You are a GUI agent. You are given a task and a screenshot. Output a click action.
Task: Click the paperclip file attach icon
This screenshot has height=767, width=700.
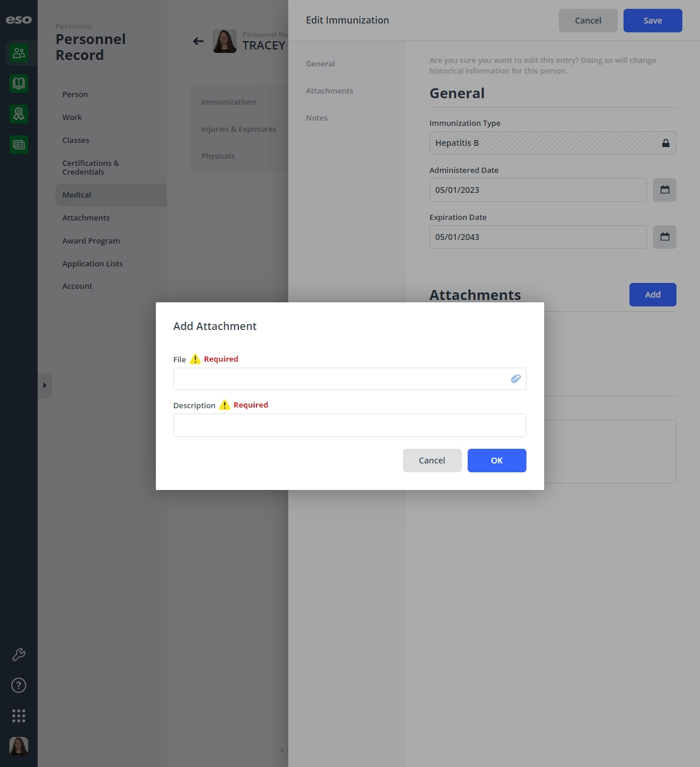pos(515,379)
